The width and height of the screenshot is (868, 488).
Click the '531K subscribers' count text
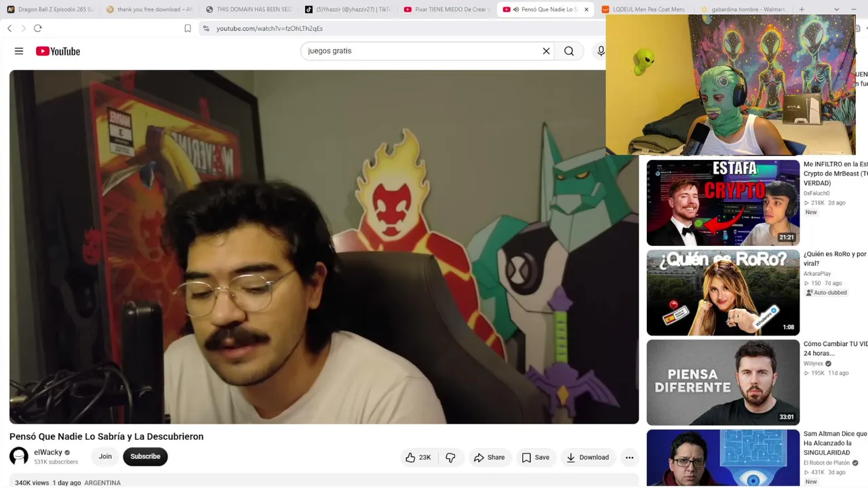coord(56,462)
